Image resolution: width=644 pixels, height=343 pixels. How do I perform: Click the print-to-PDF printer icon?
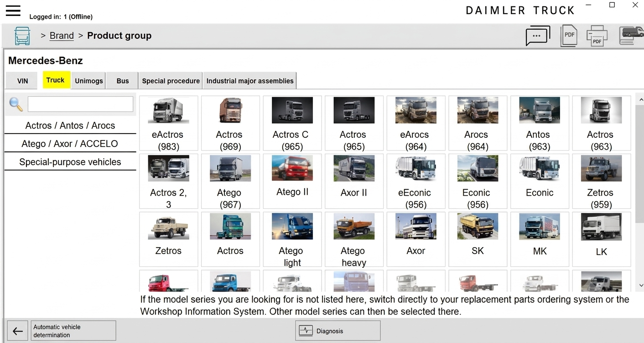[x=597, y=36]
